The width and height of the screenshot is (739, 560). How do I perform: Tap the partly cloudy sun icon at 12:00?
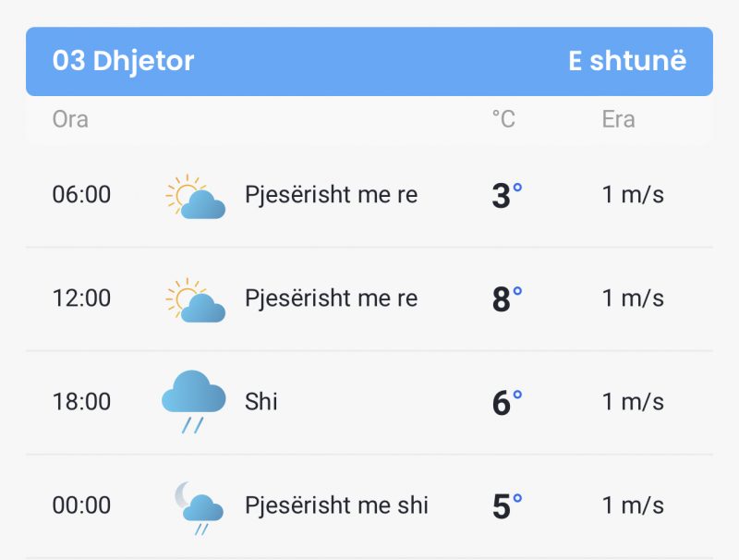195,299
